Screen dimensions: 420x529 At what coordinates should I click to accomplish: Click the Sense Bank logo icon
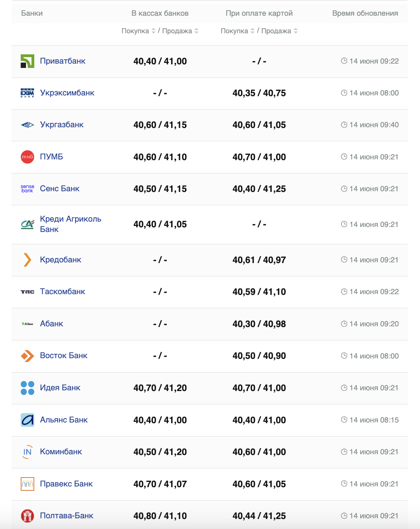pos(27,189)
